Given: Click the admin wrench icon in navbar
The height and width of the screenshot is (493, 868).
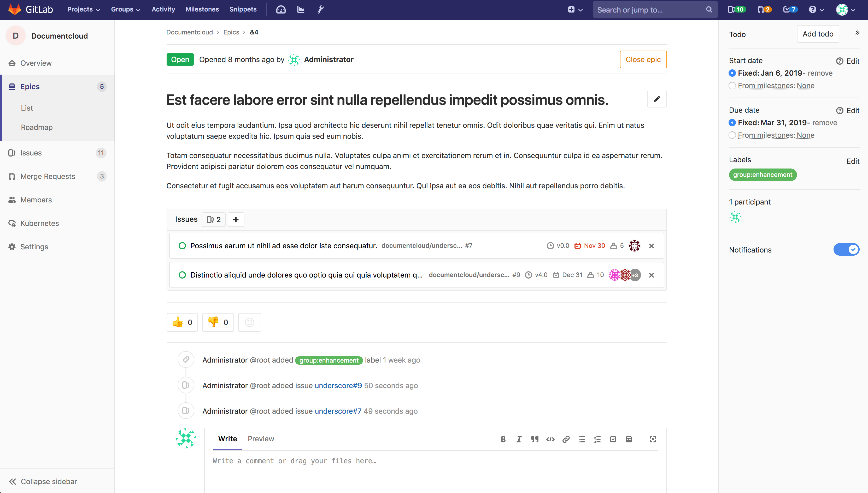Looking at the screenshot, I should tap(320, 9).
